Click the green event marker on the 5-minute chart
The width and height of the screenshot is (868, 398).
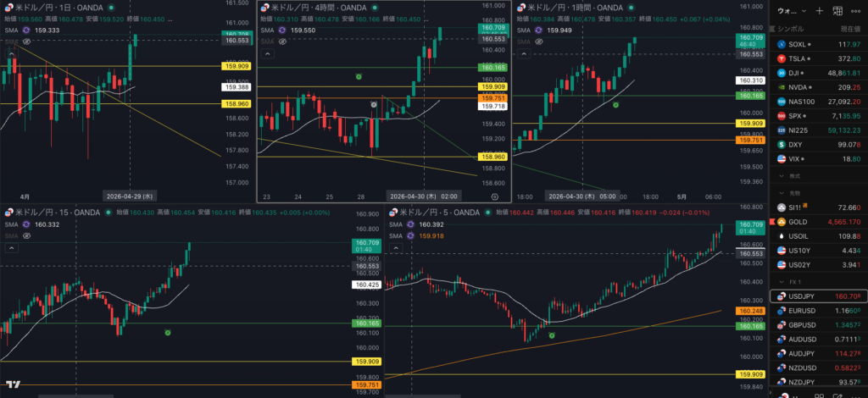[x=552, y=336]
